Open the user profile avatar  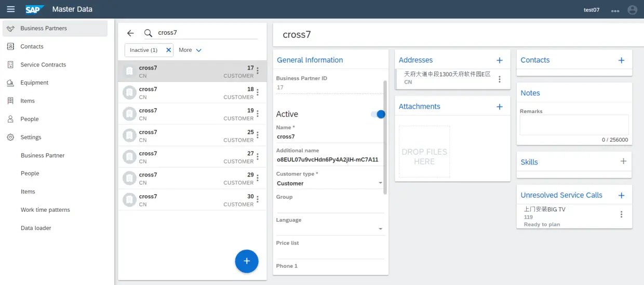632,10
